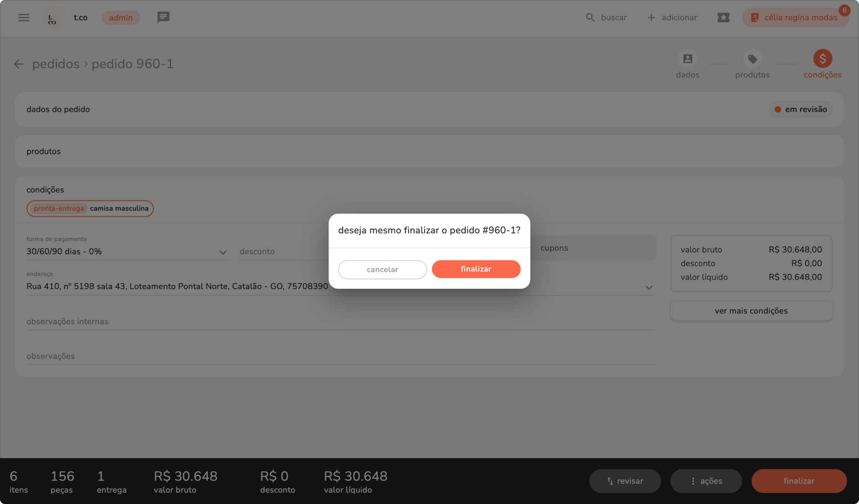This screenshot has width=859, height=504.
Task: Open the cupons tab
Action: [554, 248]
